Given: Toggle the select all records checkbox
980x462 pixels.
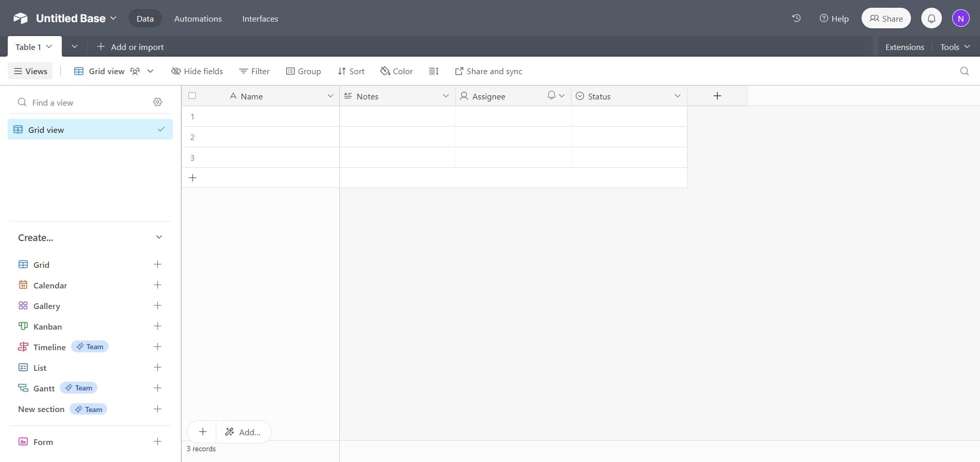Looking at the screenshot, I should pyautogui.click(x=192, y=96).
